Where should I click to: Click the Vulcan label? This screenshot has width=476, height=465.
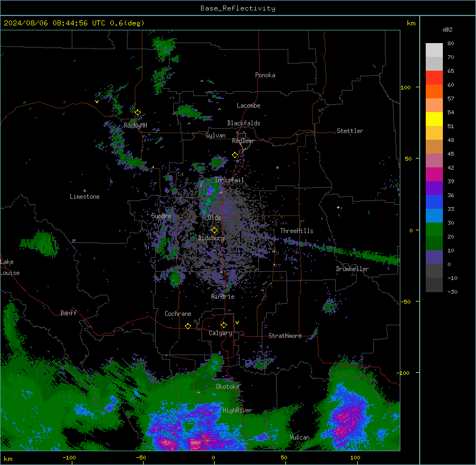point(300,437)
